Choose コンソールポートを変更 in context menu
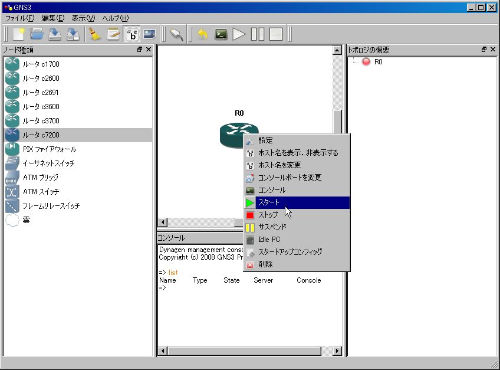 [x=297, y=177]
